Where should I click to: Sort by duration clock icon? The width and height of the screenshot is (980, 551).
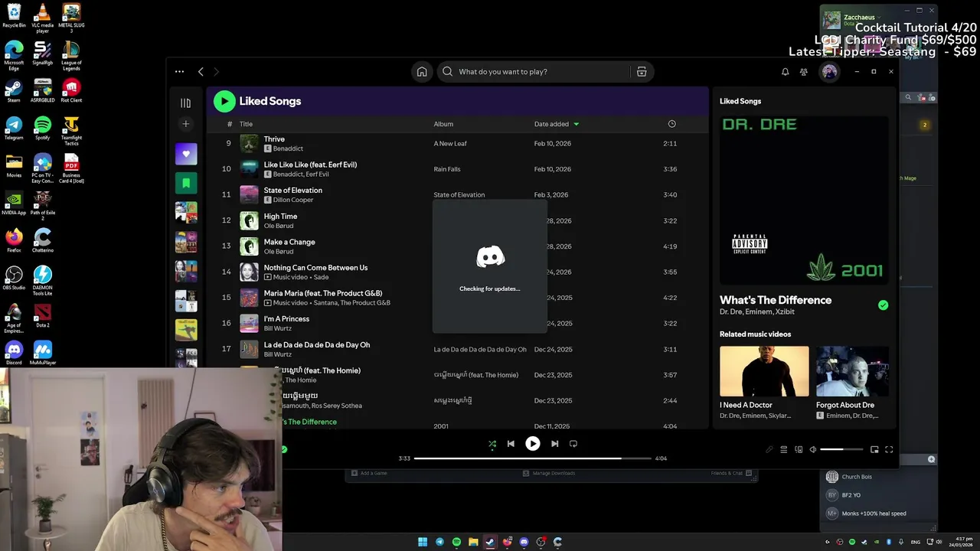click(x=671, y=124)
